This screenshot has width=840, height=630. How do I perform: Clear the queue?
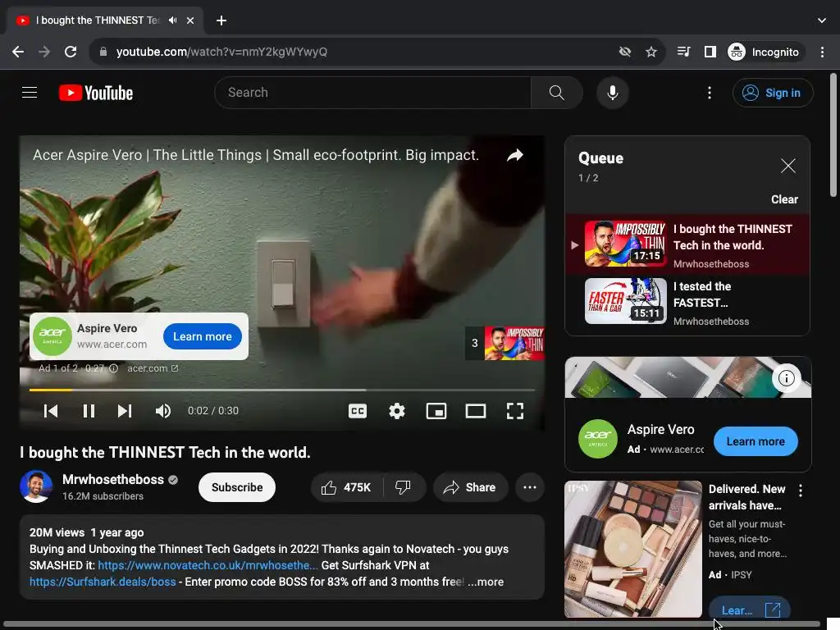point(784,199)
